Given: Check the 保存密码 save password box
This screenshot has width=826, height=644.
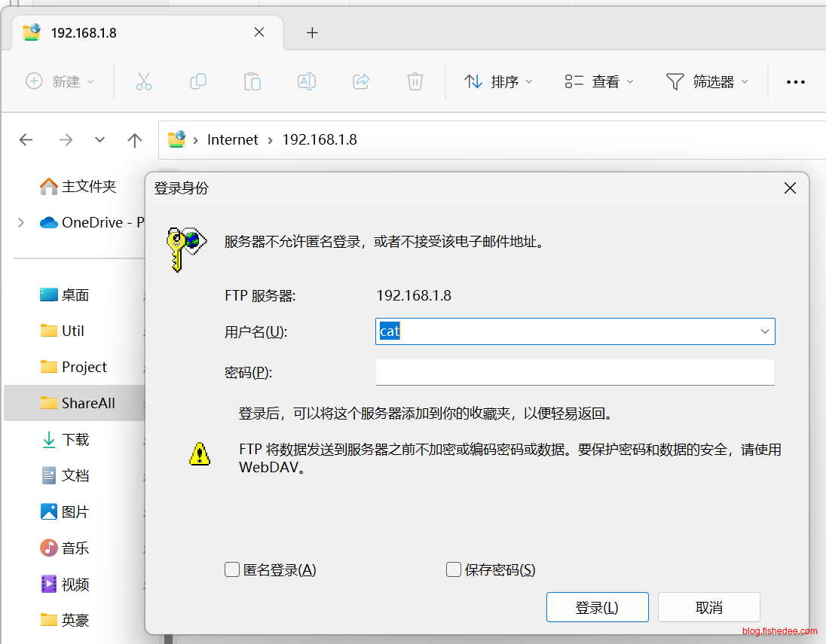Looking at the screenshot, I should 454,569.
